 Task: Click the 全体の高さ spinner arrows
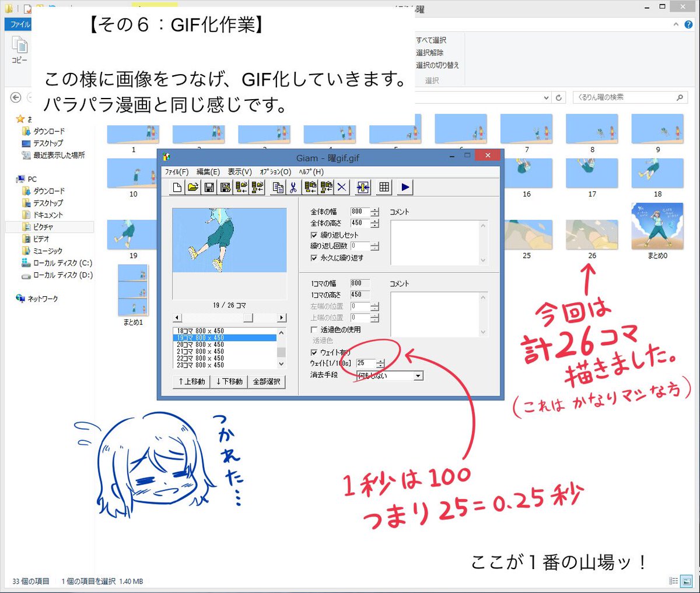(374, 223)
